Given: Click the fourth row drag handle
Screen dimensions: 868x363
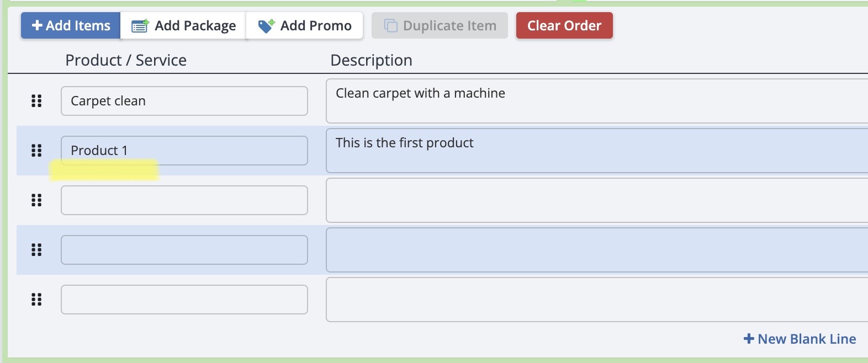Looking at the screenshot, I should tap(36, 250).
